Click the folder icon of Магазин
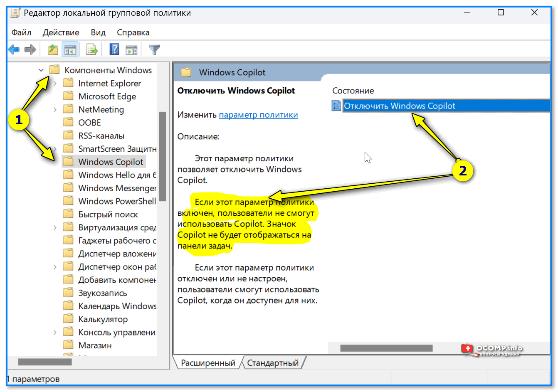Image resolution: width=558 pixels, height=392 pixels. pyautogui.click(x=68, y=345)
